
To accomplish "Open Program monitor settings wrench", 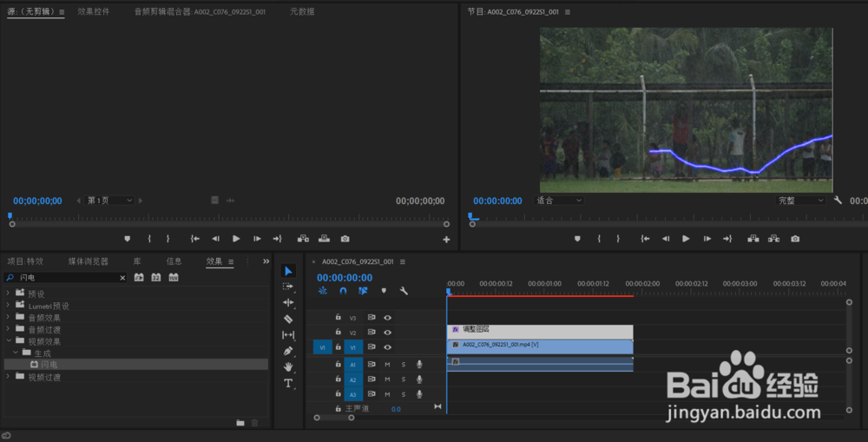I will (x=838, y=200).
